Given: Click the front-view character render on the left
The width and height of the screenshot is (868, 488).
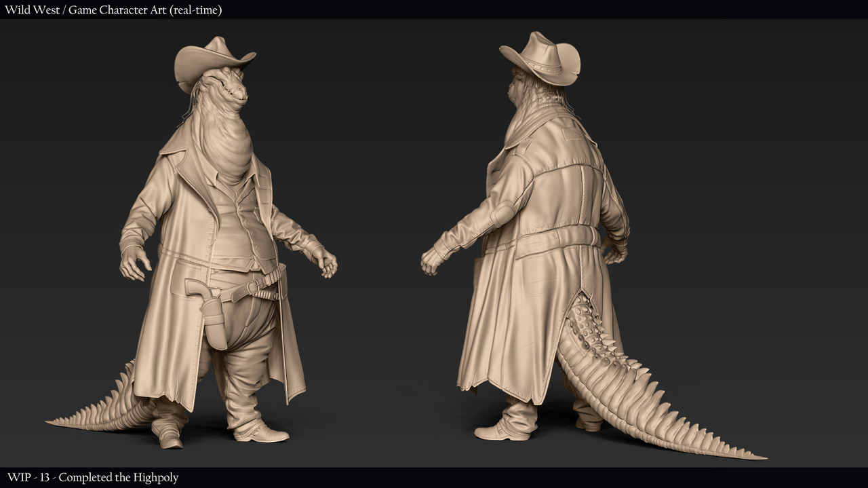Looking at the screenshot, I should pyautogui.click(x=192, y=242).
